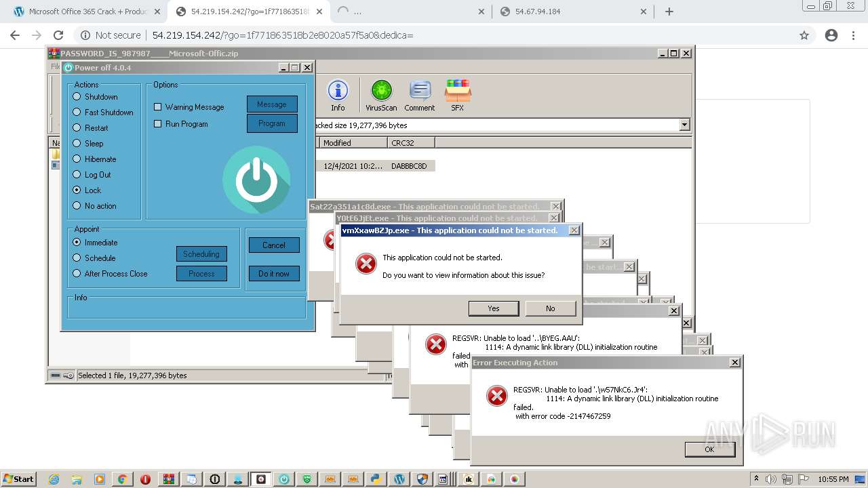The image size is (868, 488).
Task: Switch to Chrome via taskbar icon
Action: pyautogui.click(x=122, y=479)
